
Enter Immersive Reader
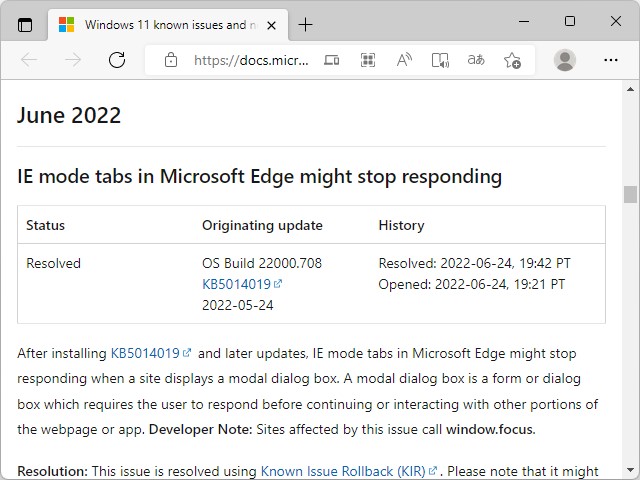coord(440,60)
